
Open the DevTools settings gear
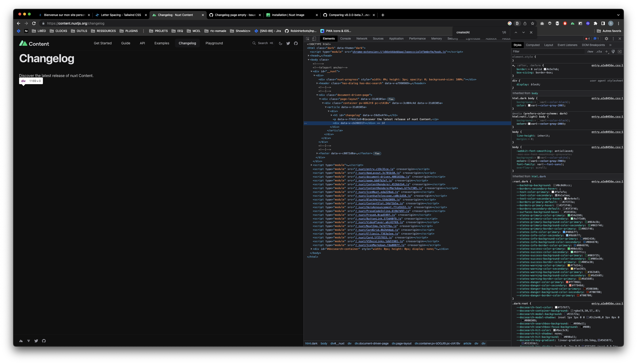[606, 39]
